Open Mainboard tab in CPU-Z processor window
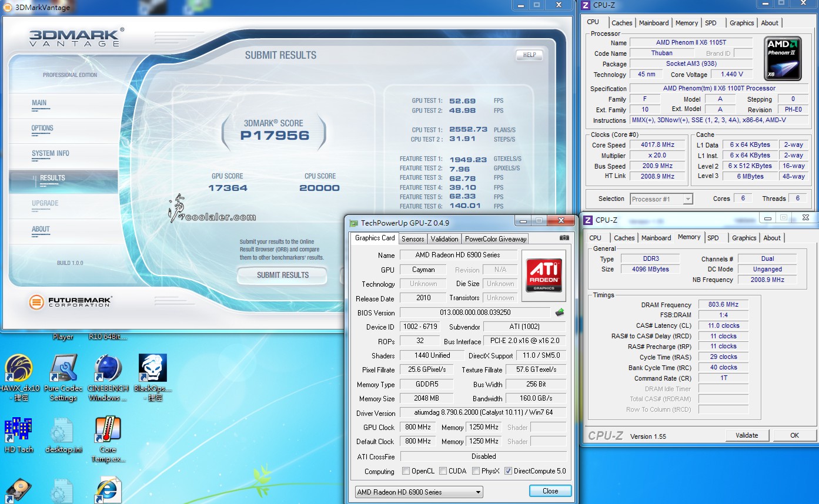The image size is (819, 504). [x=654, y=23]
